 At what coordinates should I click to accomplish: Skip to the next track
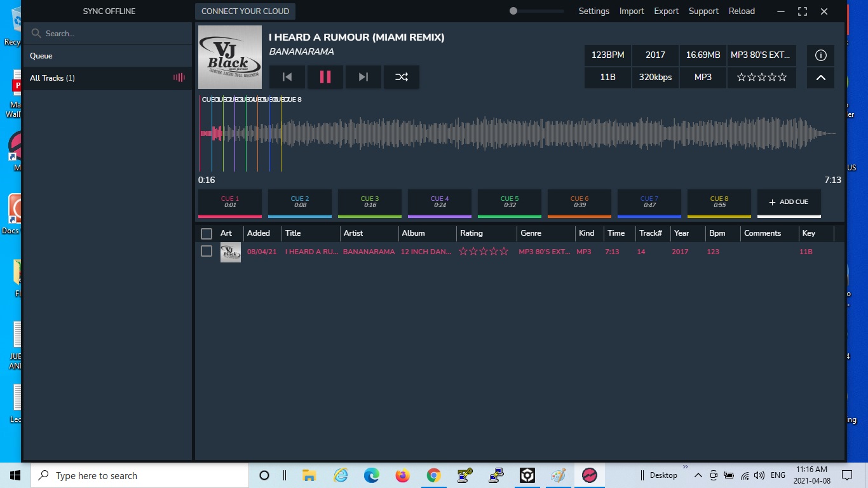click(x=363, y=77)
